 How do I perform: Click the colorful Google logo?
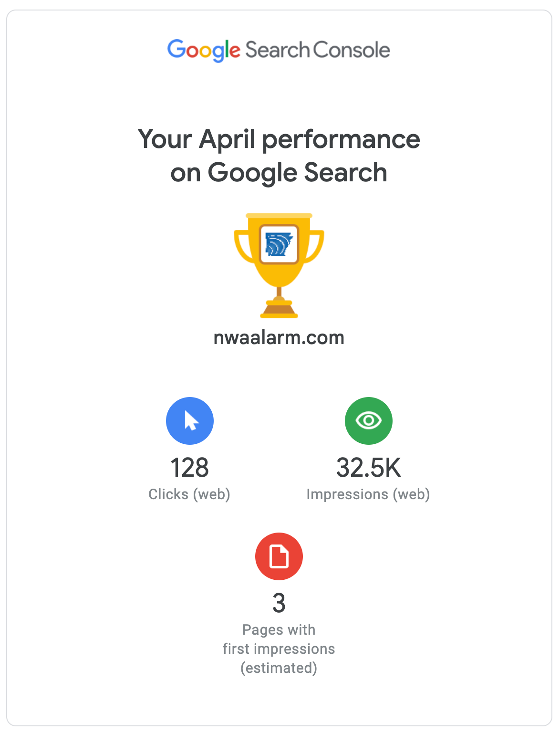[x=203, y=50]
